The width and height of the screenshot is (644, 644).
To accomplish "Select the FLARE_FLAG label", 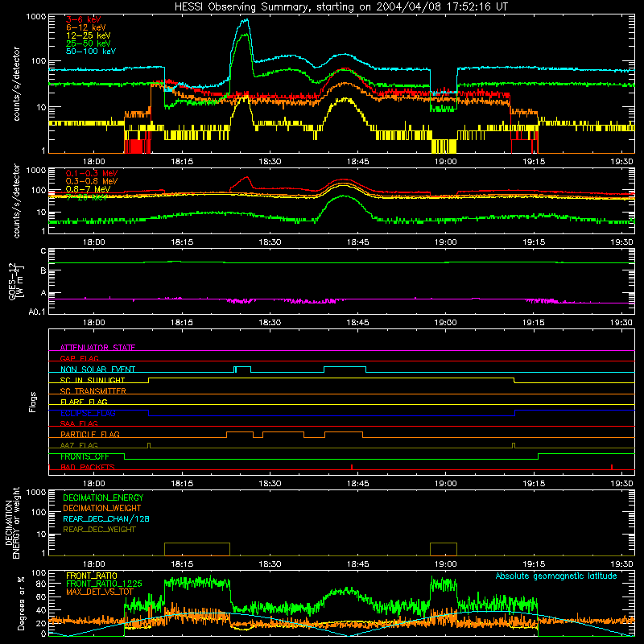I will [84, 402].
